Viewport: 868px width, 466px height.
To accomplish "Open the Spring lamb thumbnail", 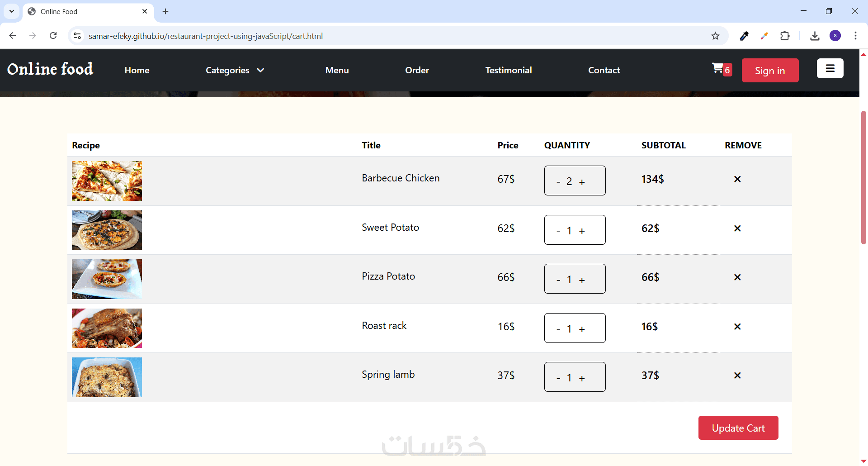I will 107,377.
